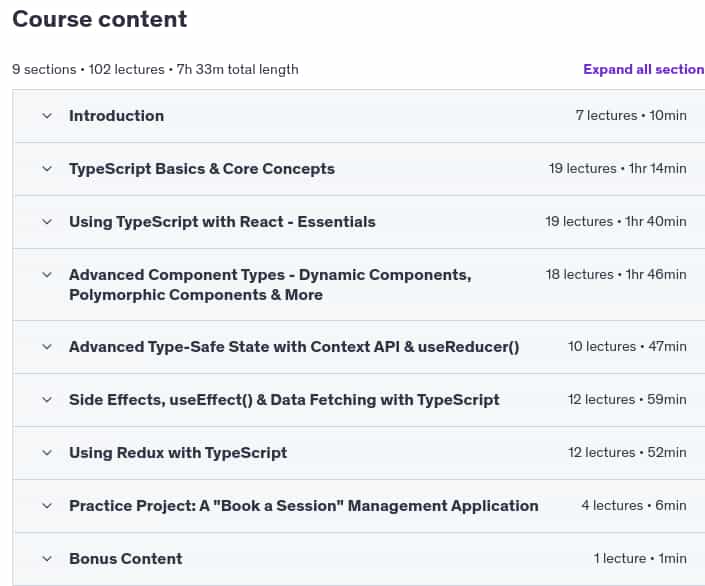Image resolution: width=705 pixels, height=586 pixels.
Task: Click '1 lecture • 1min' text
Action: [x=640, y=559]
